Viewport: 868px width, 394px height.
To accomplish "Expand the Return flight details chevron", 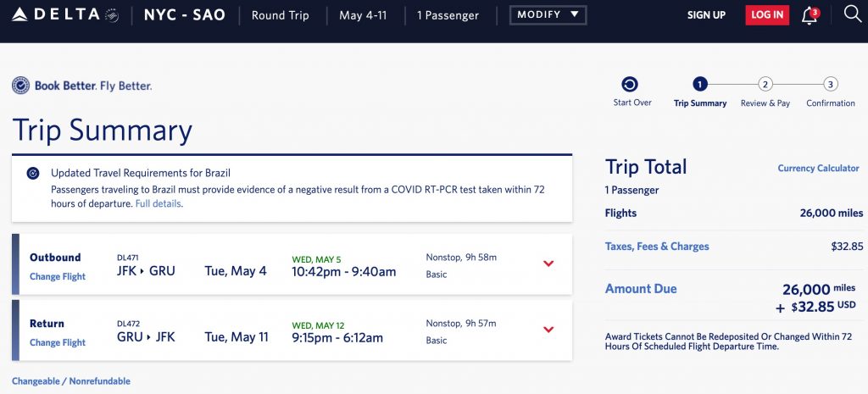I will 548,330.
